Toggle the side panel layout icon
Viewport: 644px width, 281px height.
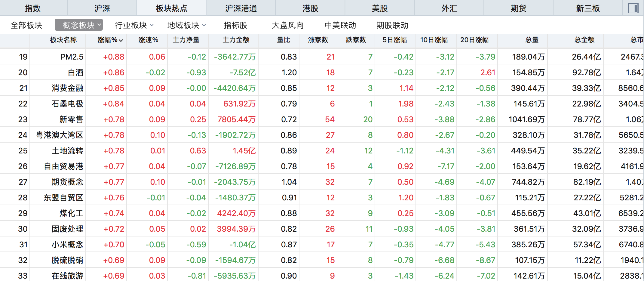(633, 8)
